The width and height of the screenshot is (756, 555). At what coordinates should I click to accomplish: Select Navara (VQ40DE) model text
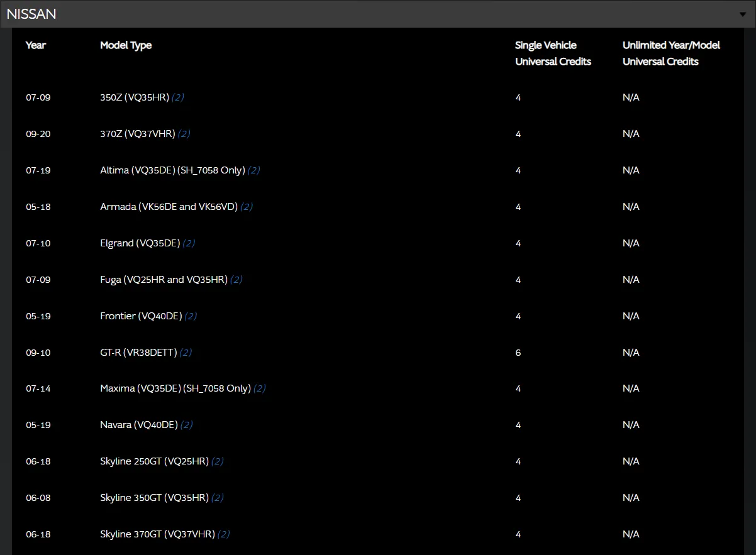pyautogui.click(x=139, y=425)
